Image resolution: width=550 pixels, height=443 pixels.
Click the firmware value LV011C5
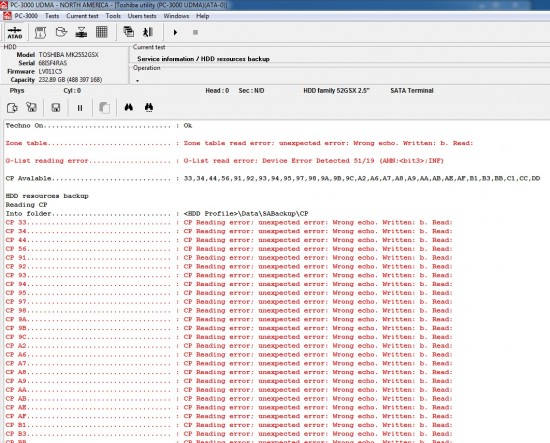tap(50, 72)
